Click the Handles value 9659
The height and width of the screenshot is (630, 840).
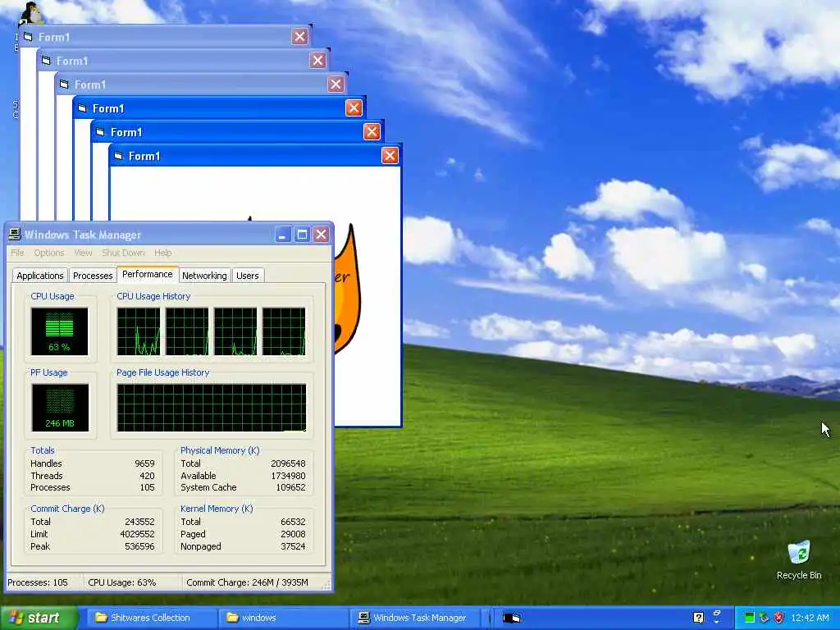coord(144,463)
